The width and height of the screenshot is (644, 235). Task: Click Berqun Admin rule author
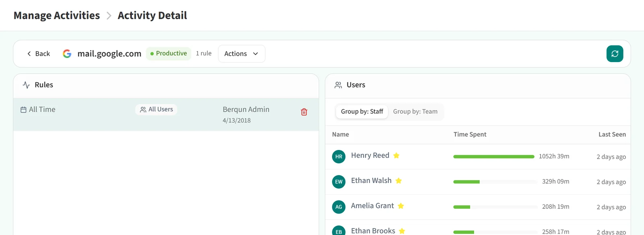pos(246,109)
